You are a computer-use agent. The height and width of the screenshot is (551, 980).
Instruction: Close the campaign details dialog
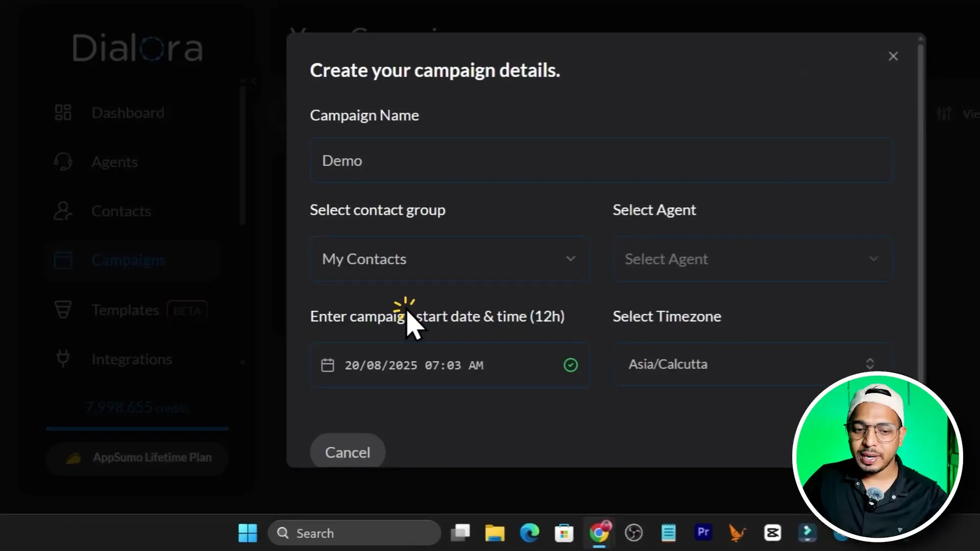[x=893, y=57]
